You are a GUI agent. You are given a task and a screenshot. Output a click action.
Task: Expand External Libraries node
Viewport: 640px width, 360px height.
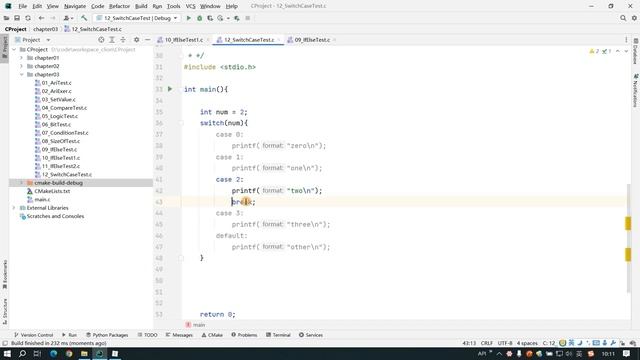coord(14,208)
